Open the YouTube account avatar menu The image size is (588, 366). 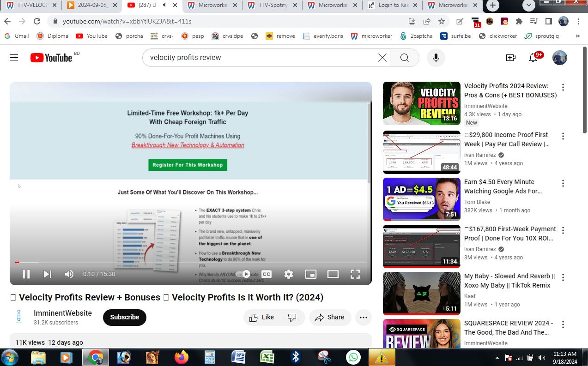coord(560,58)
